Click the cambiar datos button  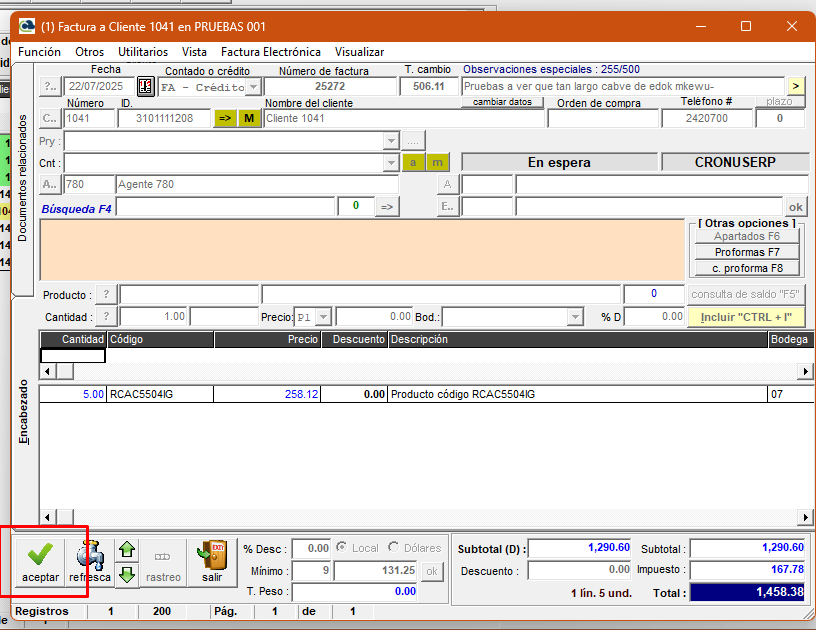pyautogui.click(x=502, y=102)
